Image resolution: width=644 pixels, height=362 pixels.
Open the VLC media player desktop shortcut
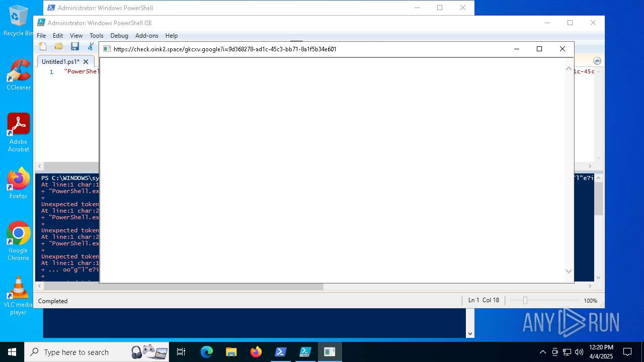tap(19, 295)
